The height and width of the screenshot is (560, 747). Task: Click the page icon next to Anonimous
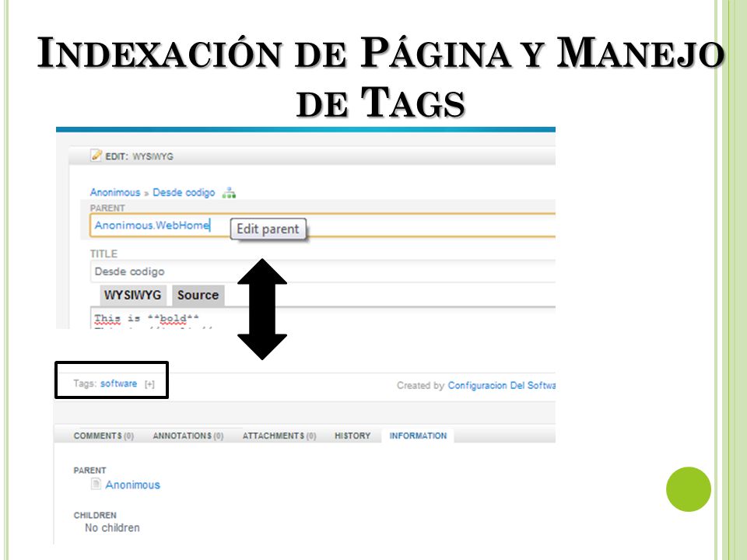coord(96,485)
